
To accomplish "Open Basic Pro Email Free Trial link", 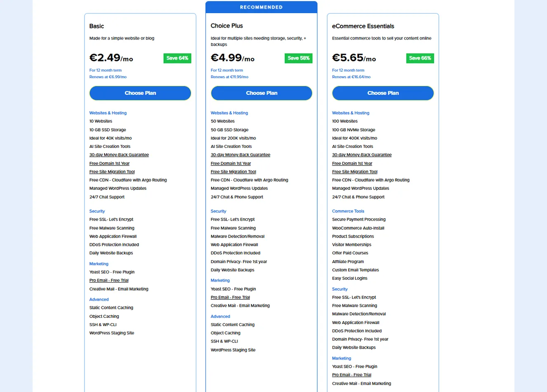I will (109, 280).
